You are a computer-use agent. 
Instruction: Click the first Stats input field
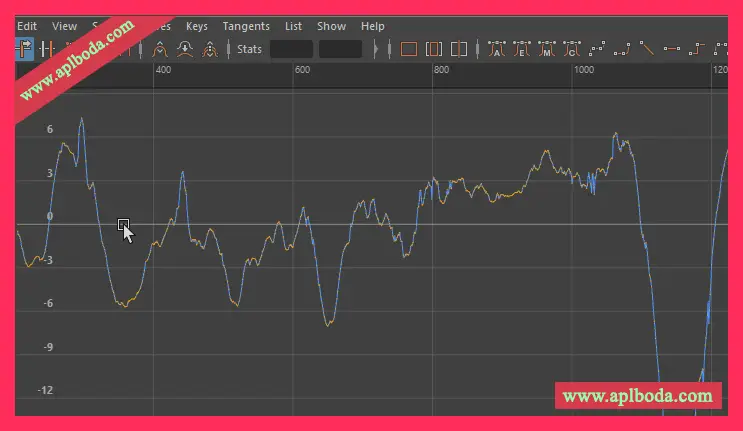pyautogui.click(x=291, y=48)
